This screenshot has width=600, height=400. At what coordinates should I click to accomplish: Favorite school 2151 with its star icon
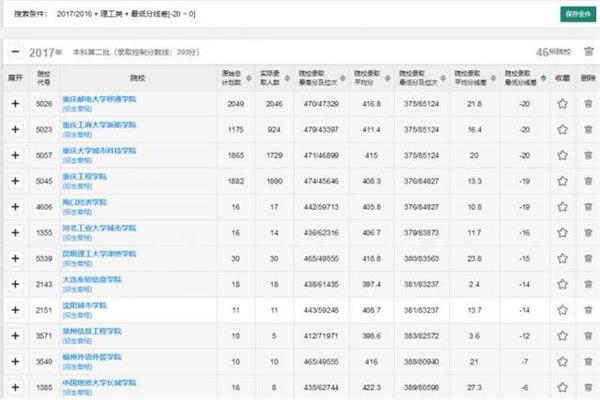coord(562,310)
